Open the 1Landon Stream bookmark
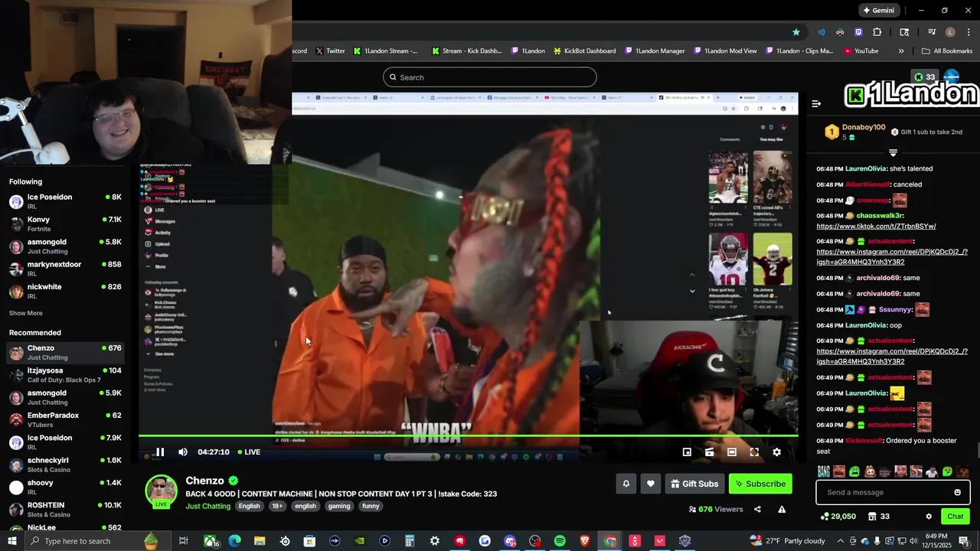Image resolution: width=980 pixels, height=551 pixels. tap(386, 51)
